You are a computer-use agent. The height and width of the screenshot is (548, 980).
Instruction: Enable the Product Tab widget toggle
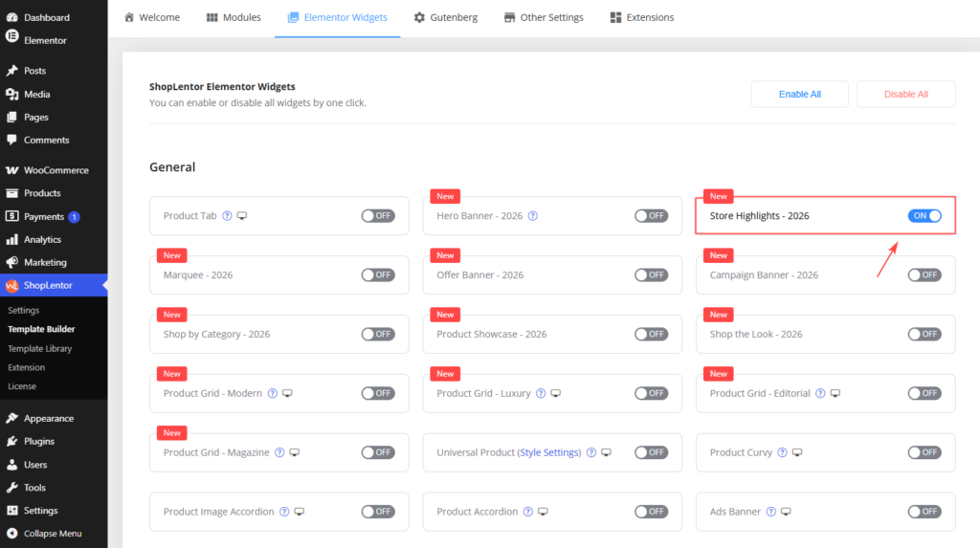[378, 215]
